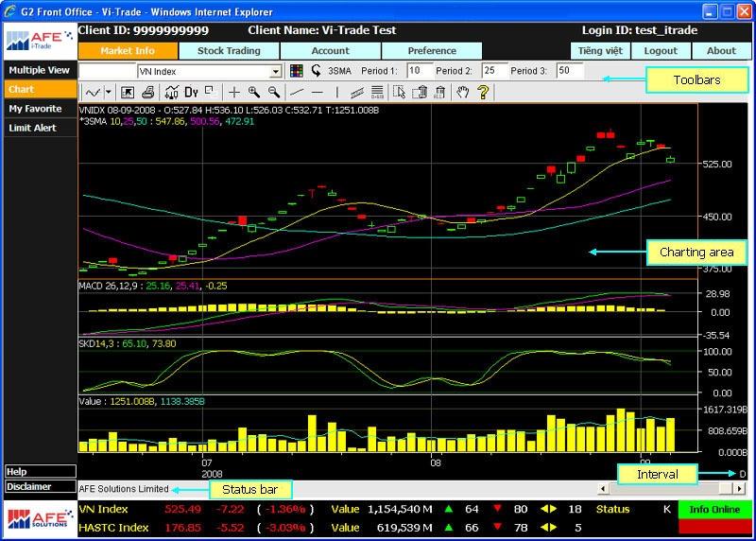Select Chart in sidebar
Screen dimensions: 756x541
coord(40,89)
